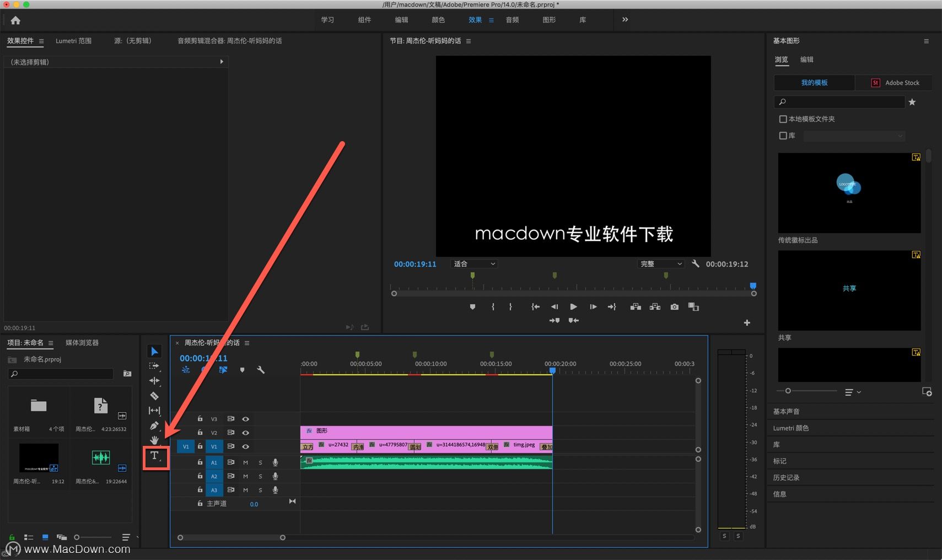Select the Track Select Forward tool
This screenshot has height=560, width=942.
click(154, 366)
